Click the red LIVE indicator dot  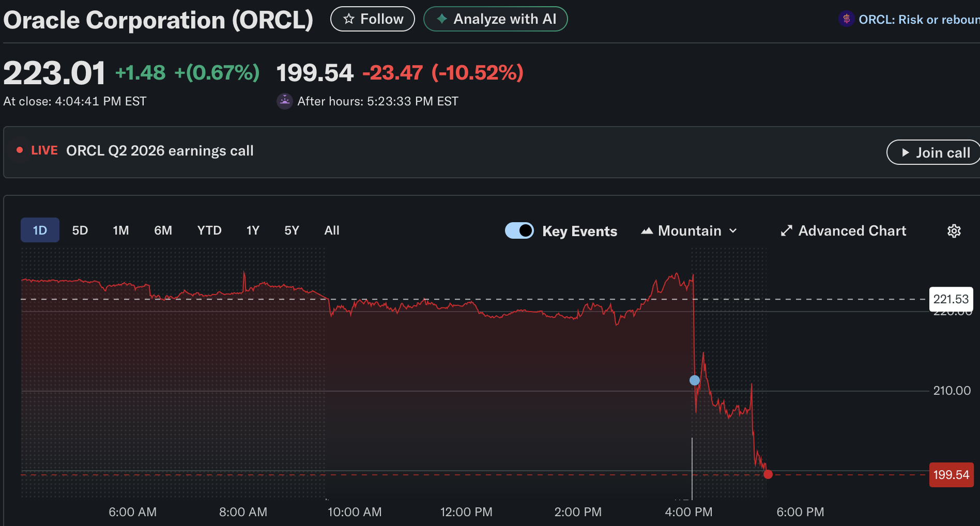20,150
